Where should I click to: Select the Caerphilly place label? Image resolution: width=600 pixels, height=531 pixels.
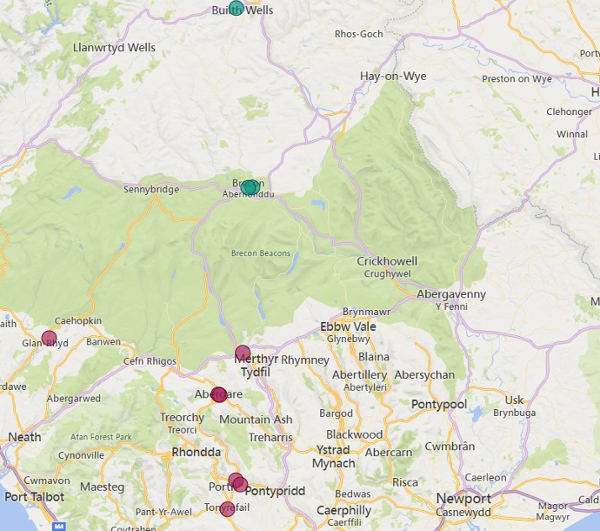(x=344, y=510)
